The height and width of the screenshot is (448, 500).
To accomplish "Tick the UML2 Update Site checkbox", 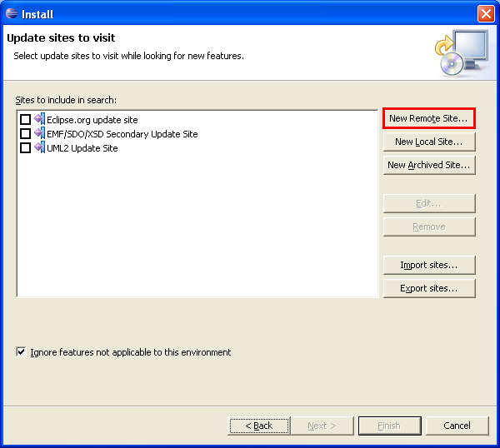I will pos(25,148).
